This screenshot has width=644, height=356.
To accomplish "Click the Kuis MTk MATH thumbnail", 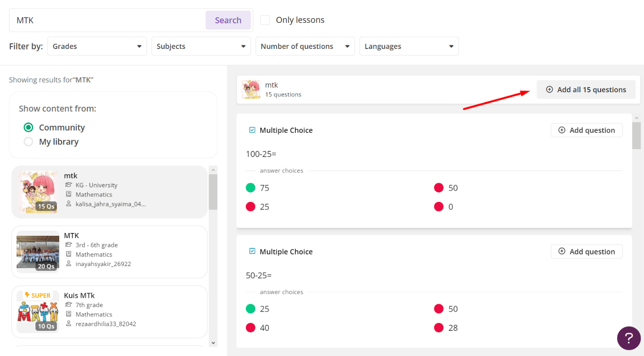I will click(x=38, y=311).
